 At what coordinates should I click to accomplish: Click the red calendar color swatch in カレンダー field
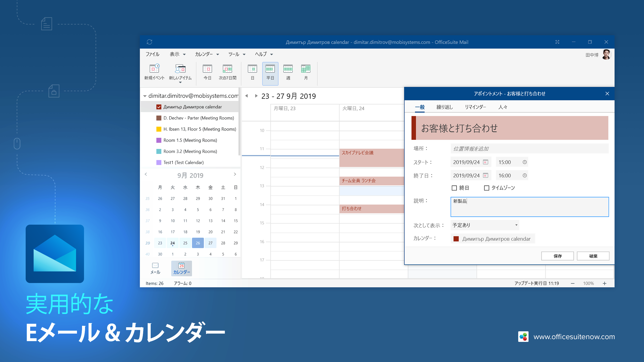click(456, 239)
